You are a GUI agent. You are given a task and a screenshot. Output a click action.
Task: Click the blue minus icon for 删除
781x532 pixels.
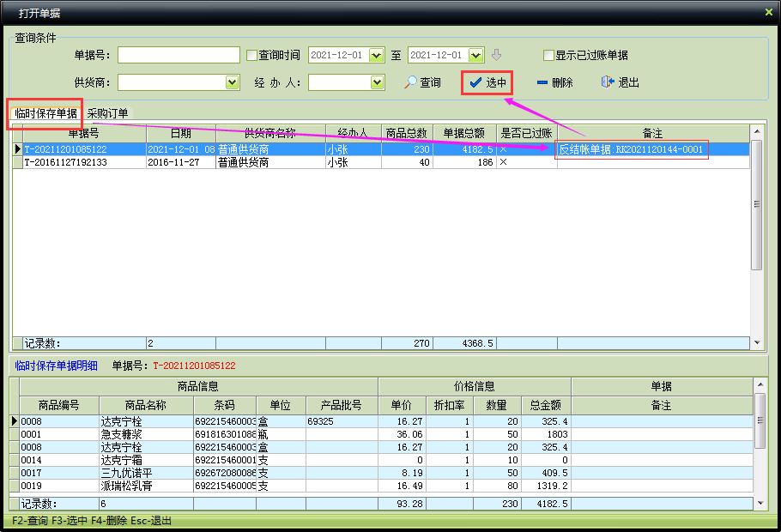542,82
